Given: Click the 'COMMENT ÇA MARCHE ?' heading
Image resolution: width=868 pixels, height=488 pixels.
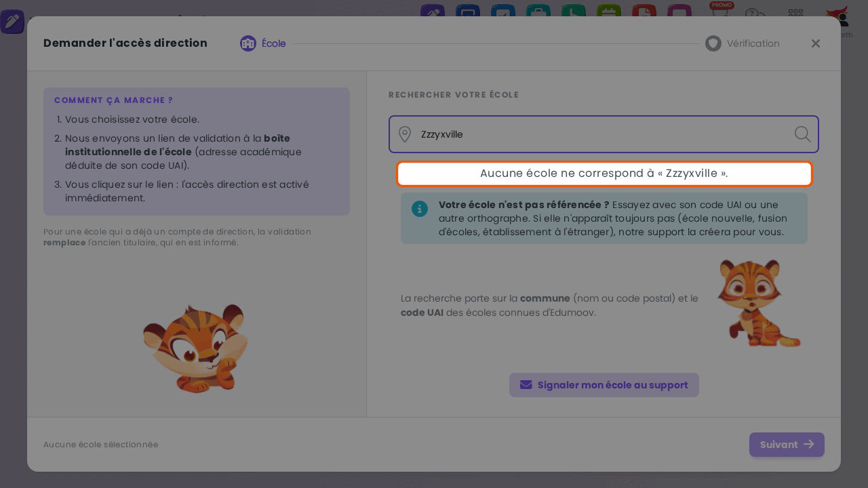Looking at the screenshot, I should 114,100.
